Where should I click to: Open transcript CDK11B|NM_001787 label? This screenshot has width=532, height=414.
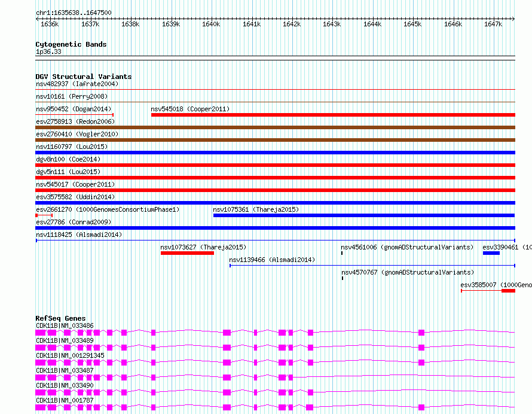coord(65,400)
